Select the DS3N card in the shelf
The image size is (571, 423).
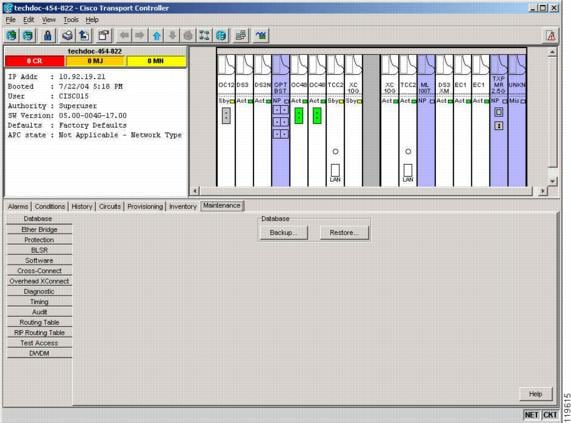(263, 120)
